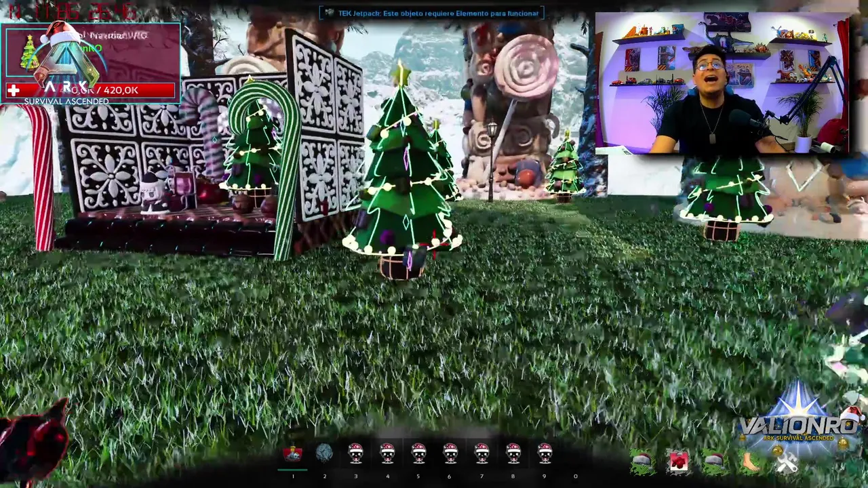Viewport: 868px width, 488px height.
Task: Click the white plus health icon
Action: [x=14, y=90]
